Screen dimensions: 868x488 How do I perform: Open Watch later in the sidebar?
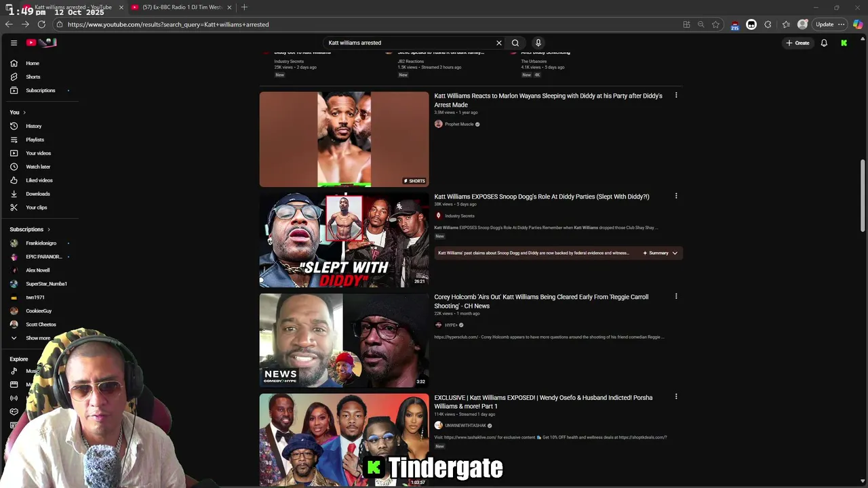tap(39, 167)
